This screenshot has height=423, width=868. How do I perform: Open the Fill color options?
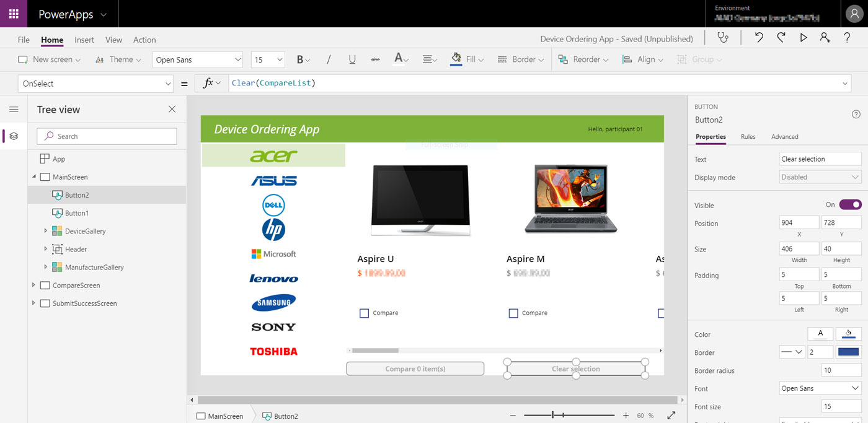[466, 59]
